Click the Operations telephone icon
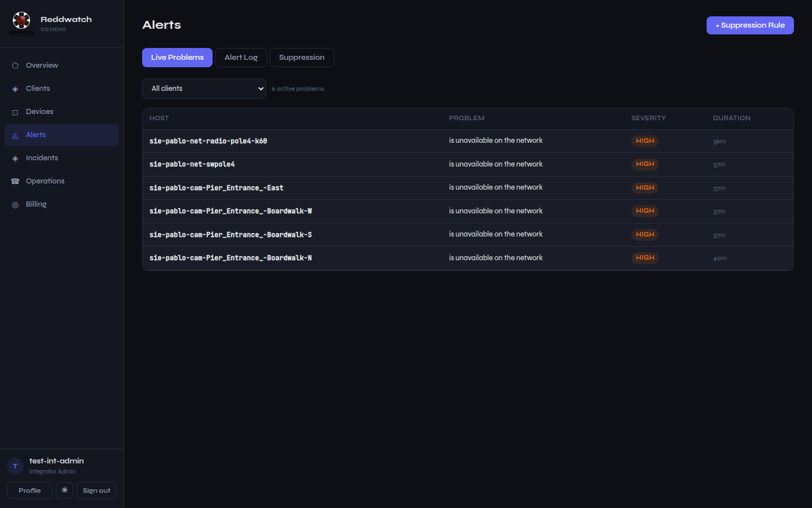This screenshot has width=812, height=508. pos(15,181)
